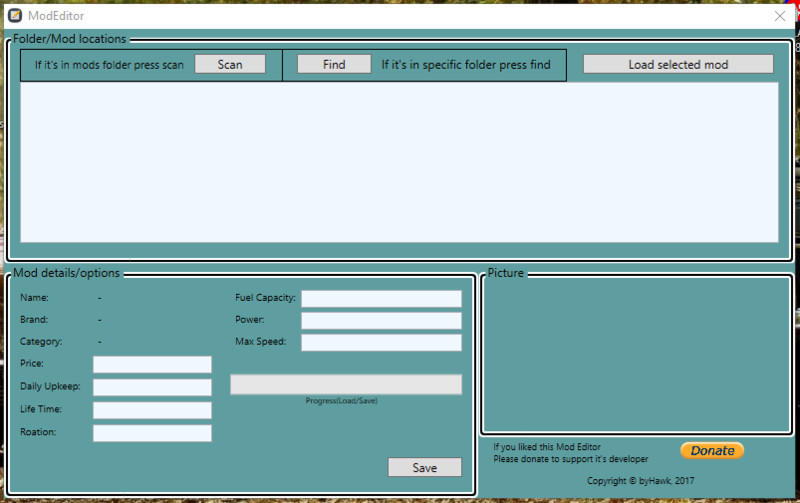Screen dimensions: 800x503
Task: Click the Life Time input field
Action: click(152, 410)
